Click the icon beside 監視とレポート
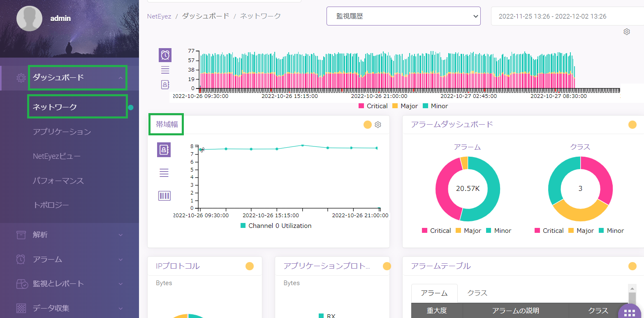The height and width of the screenshot is (318, 644). [x=21, y=283]
